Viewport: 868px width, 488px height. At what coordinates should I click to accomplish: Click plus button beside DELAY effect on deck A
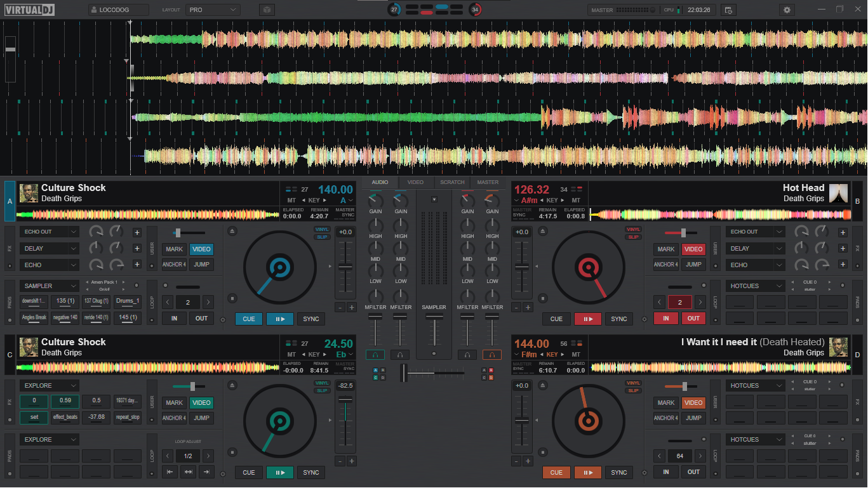137,249
